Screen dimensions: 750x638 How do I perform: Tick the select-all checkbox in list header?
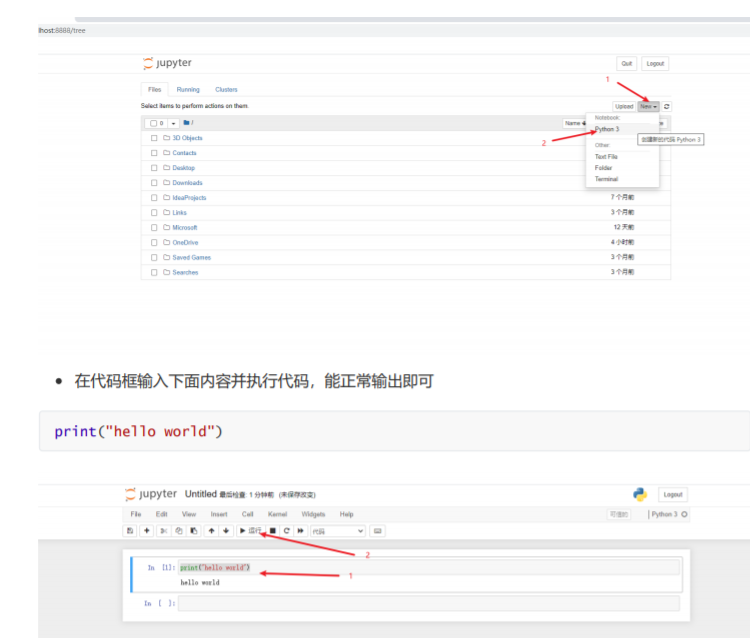coord(154,123)
